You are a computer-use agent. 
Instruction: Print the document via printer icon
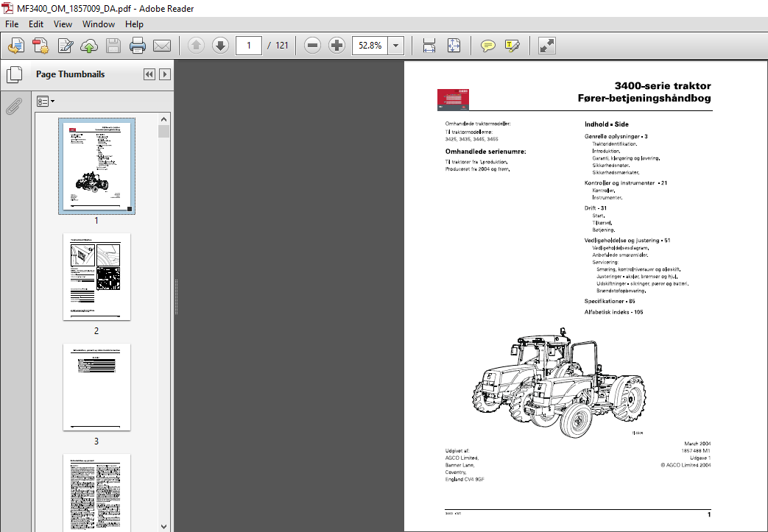tap(138, 46)
